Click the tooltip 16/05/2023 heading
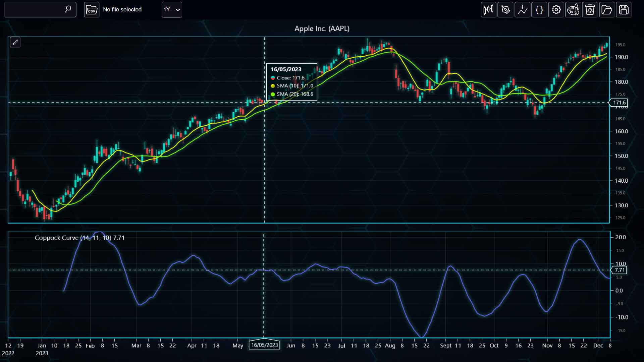 (x=286, y=69)
